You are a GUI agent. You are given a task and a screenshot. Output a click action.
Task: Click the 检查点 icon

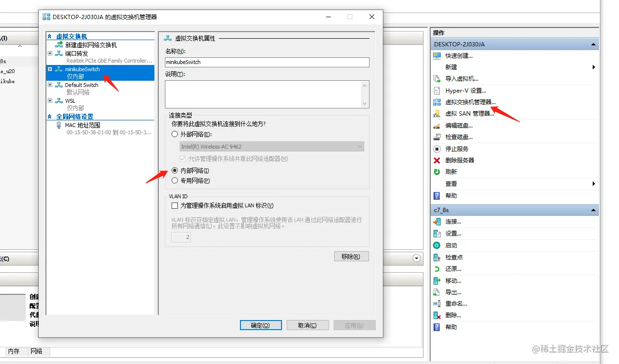[437, 257]
